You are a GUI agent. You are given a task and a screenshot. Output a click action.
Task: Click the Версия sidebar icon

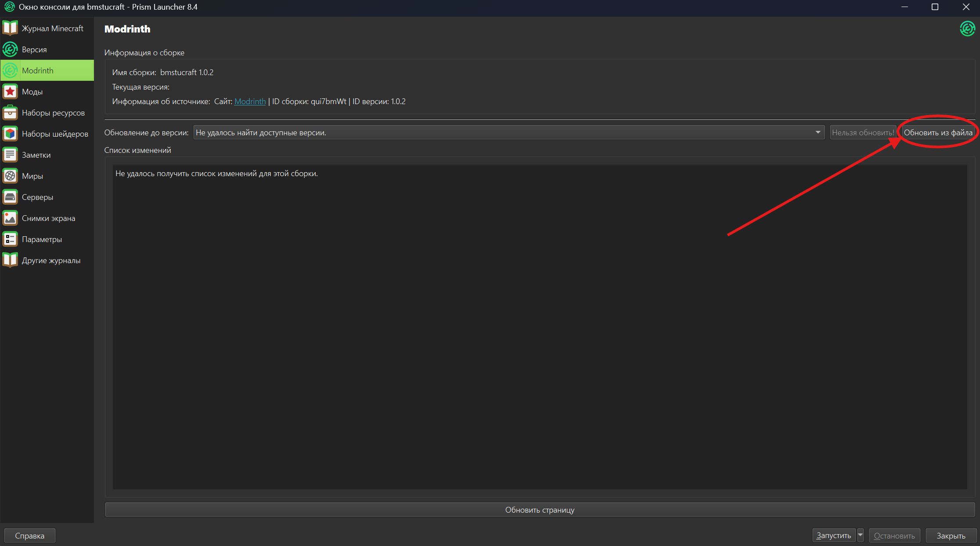click(x=10, y=49)
